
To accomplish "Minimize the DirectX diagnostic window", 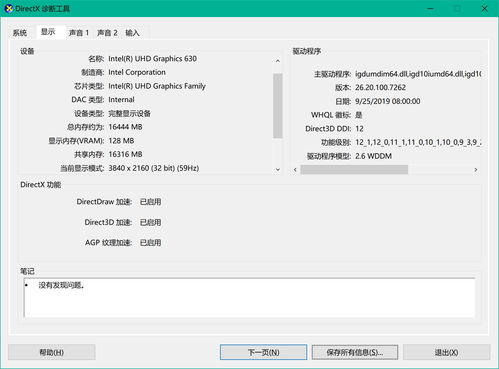I will [430, 8].
